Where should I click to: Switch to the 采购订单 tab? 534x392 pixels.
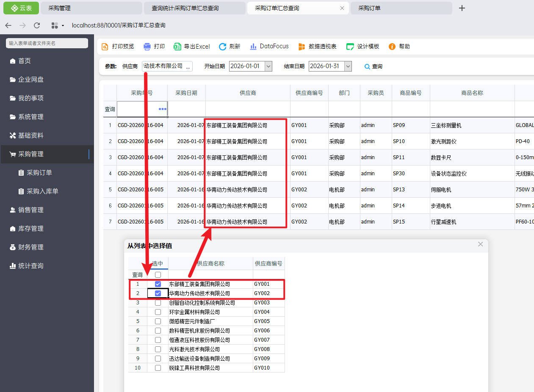[x=401, y=8]
